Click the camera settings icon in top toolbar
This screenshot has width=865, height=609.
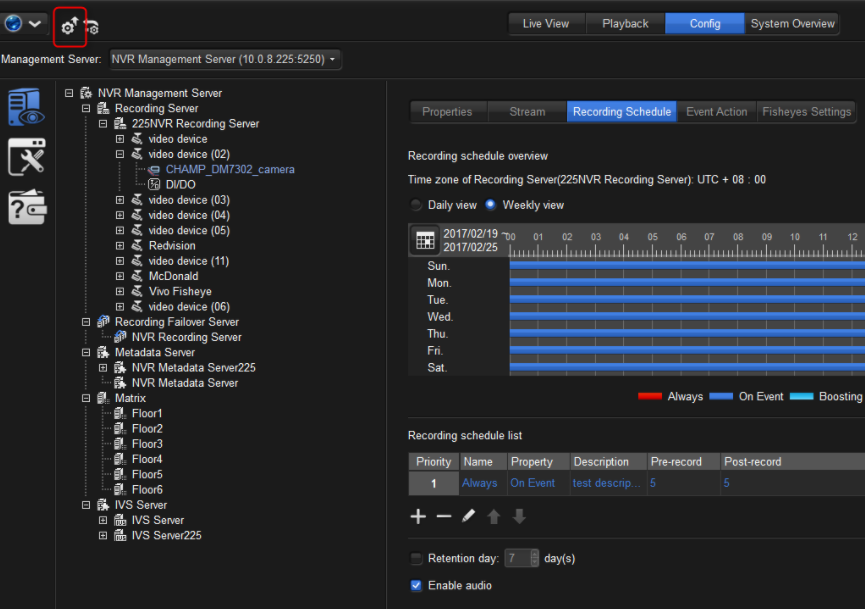click(92, 27)
